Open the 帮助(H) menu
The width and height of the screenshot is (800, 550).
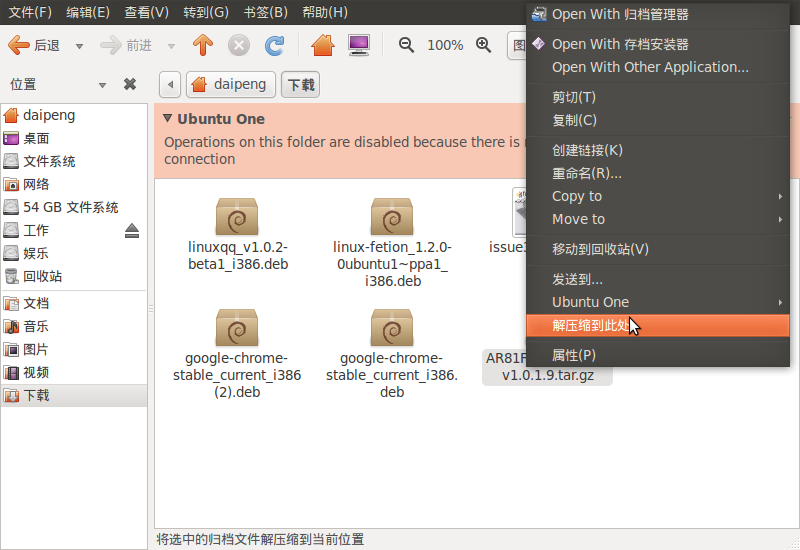click(x=324, y=12)
